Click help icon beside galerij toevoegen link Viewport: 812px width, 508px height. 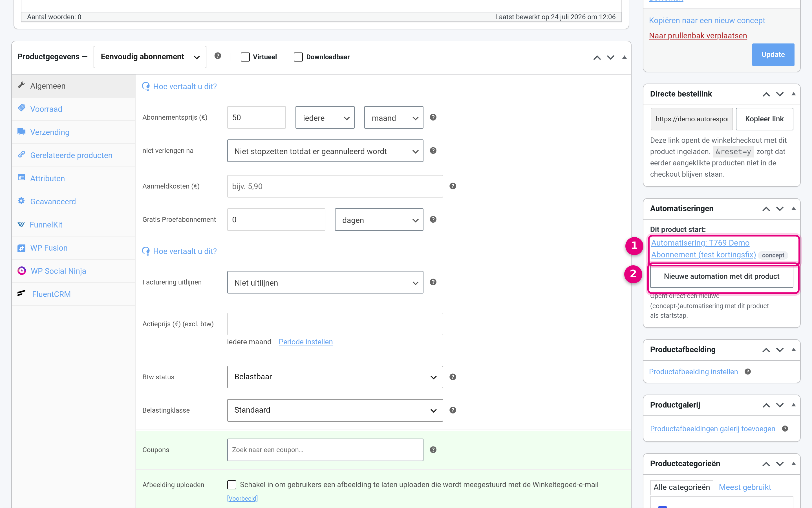[x=785, y=429]
